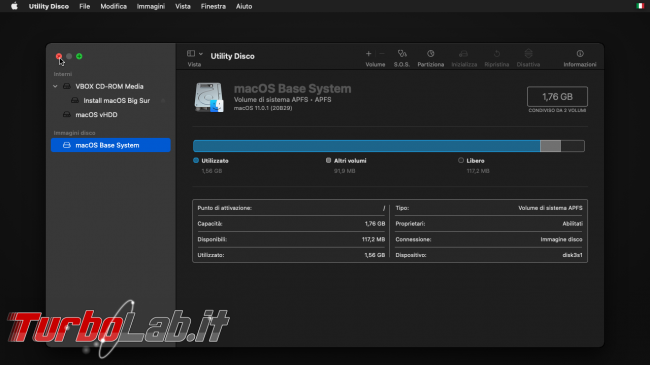Open the Utility Disco app menu
This screenshot has width=650, height=365.
click(x=49, y=6)
